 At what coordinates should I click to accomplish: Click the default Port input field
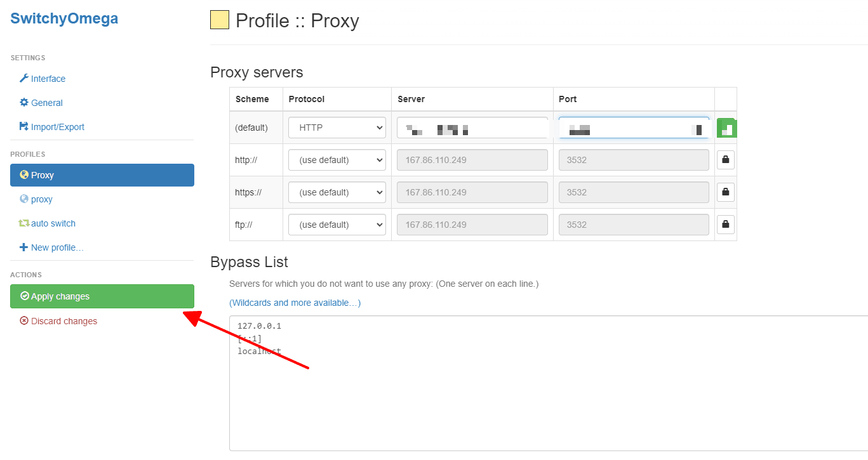click(634, 128)
